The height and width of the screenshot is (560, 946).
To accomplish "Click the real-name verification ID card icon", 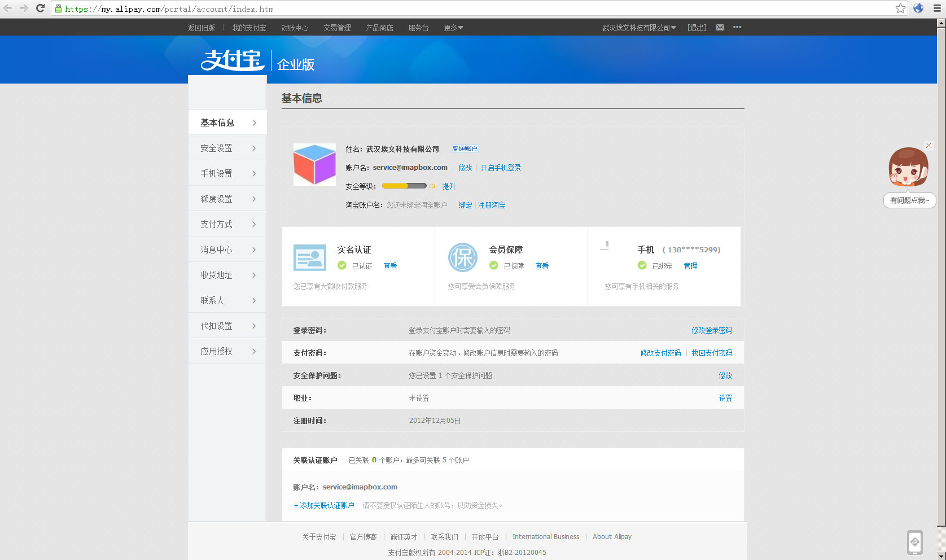I will point(310,258).
